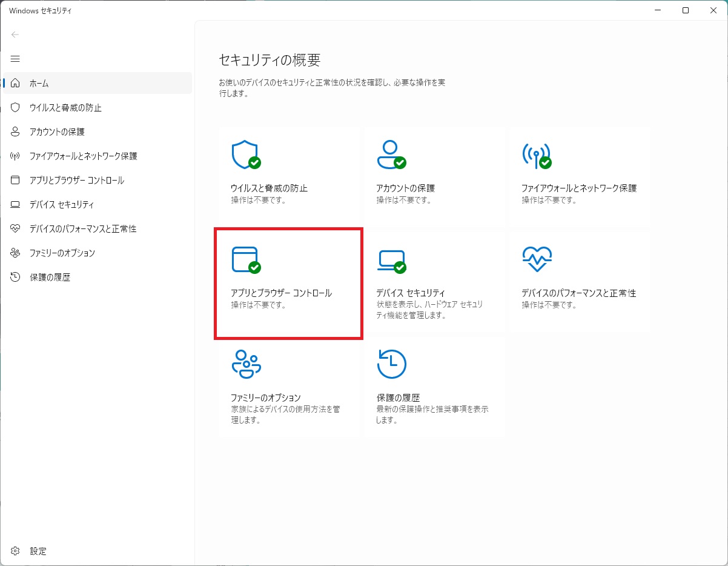Click the デバイス セキュリティ card title
This screenshot has height=566, width=728.
coord(411,293)
